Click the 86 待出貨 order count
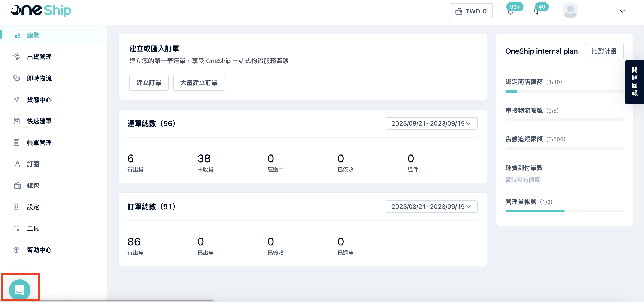This screenshot has height=302, width=644. [136, 246]
